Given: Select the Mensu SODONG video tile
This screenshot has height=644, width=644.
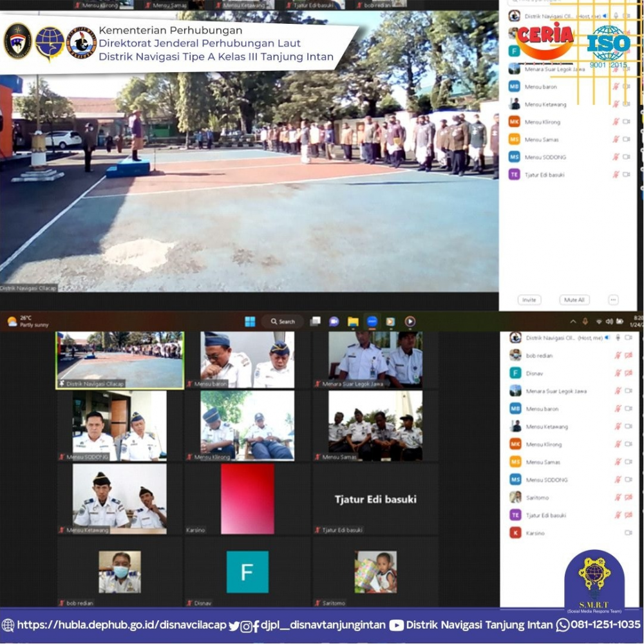Looking at the screenshot, I should (120, 426).
